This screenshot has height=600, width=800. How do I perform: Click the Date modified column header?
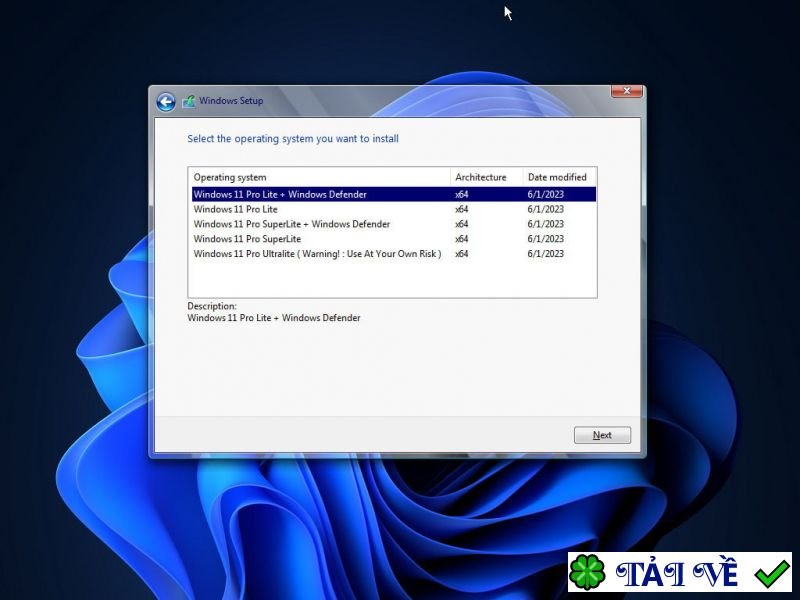(x=559, y=178)
